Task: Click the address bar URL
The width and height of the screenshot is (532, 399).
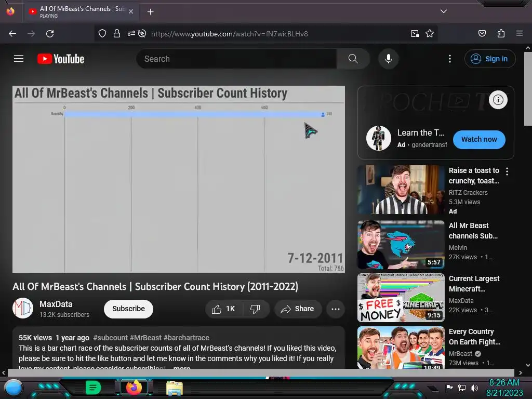Action: [x=229, y=34]
